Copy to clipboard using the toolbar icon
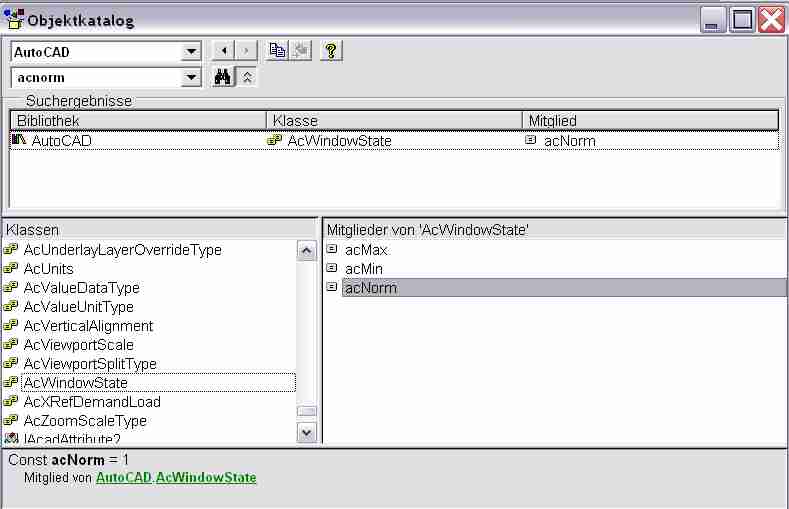Viewport: 789px width, 509px height. point(277,51)
